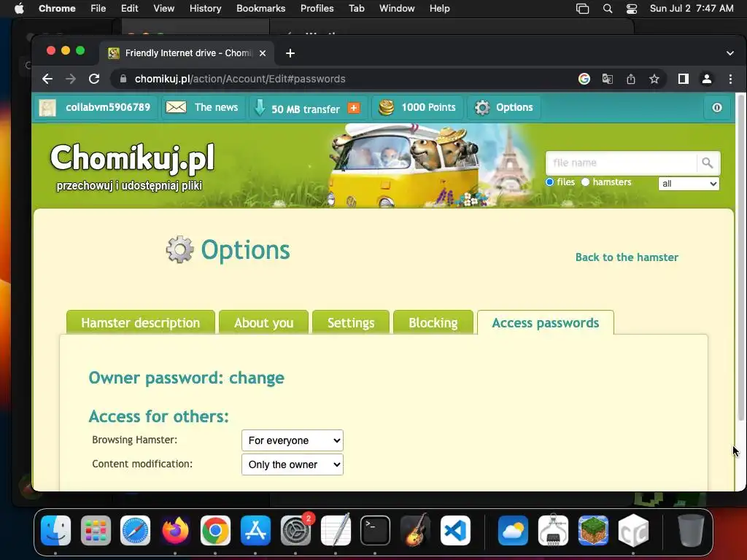This screenshot has width=747, height=560.
Task: Toggle Chrome side panel icon
Action: pyautogui.click(x=683, y=79)
